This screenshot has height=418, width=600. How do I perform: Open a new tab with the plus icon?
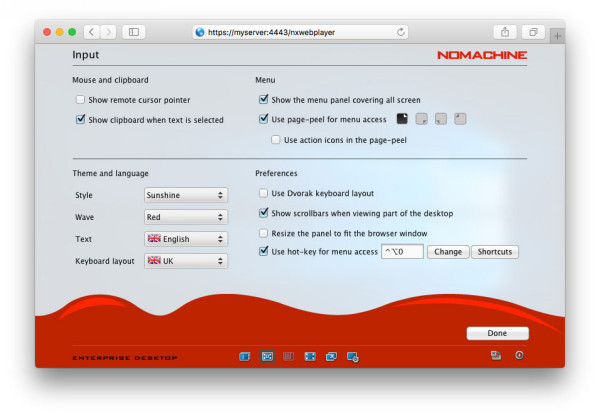click(x=558, y=36)
